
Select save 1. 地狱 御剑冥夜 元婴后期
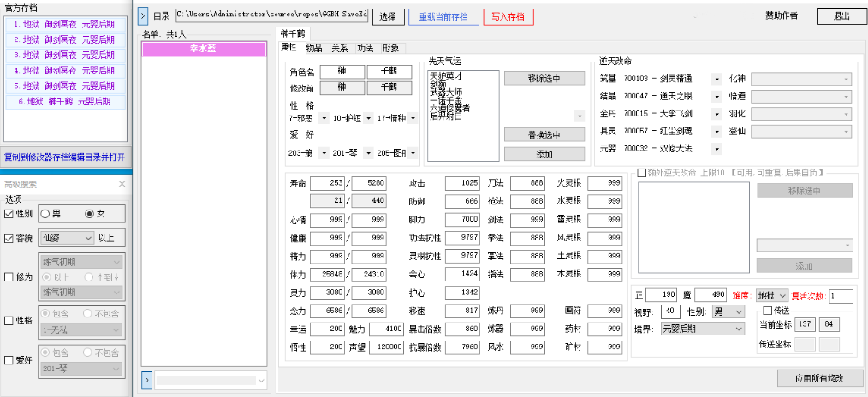point(65,24)
